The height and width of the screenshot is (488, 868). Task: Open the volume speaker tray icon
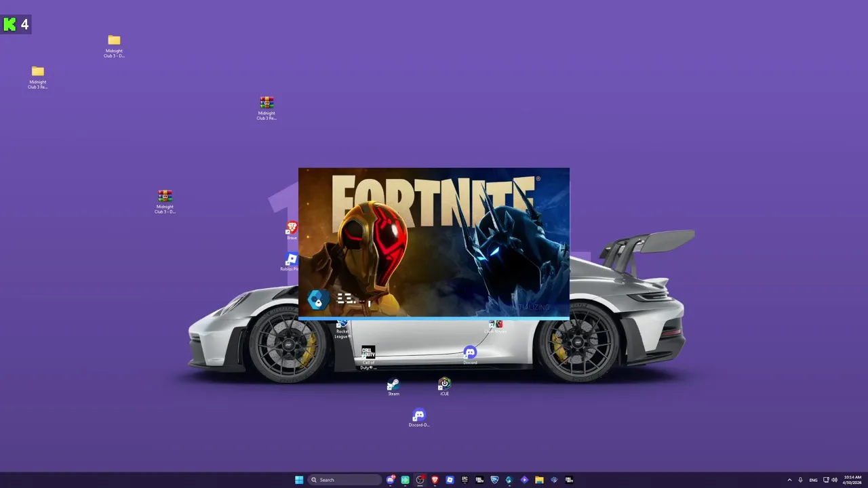click(x=834, y=480)
